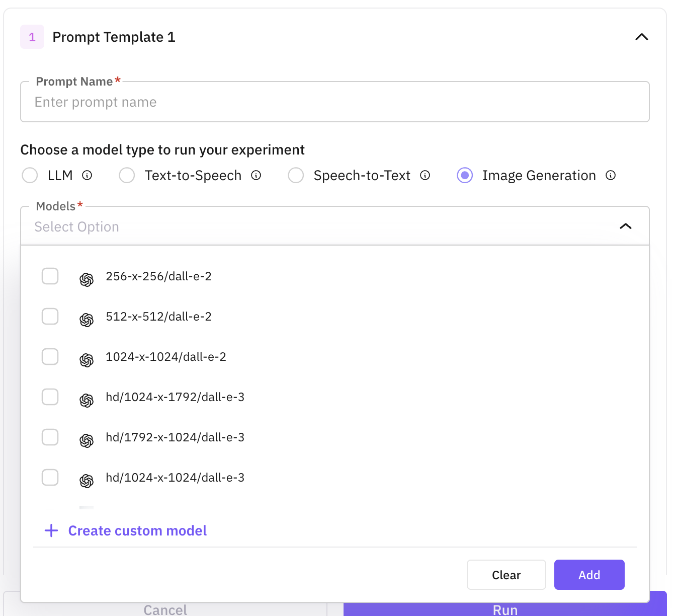Click the info icon beside Image Generation

point(611,175)
